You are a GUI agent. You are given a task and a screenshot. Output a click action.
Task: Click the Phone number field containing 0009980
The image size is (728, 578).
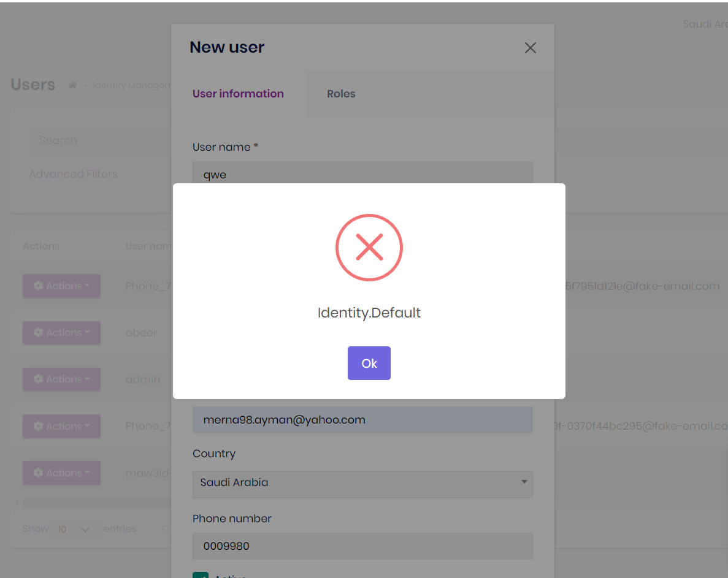(362, 546)
